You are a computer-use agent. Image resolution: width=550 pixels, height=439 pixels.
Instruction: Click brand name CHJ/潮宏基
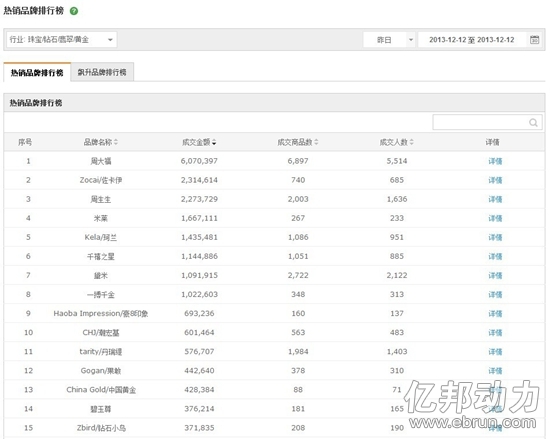(101, 333)
